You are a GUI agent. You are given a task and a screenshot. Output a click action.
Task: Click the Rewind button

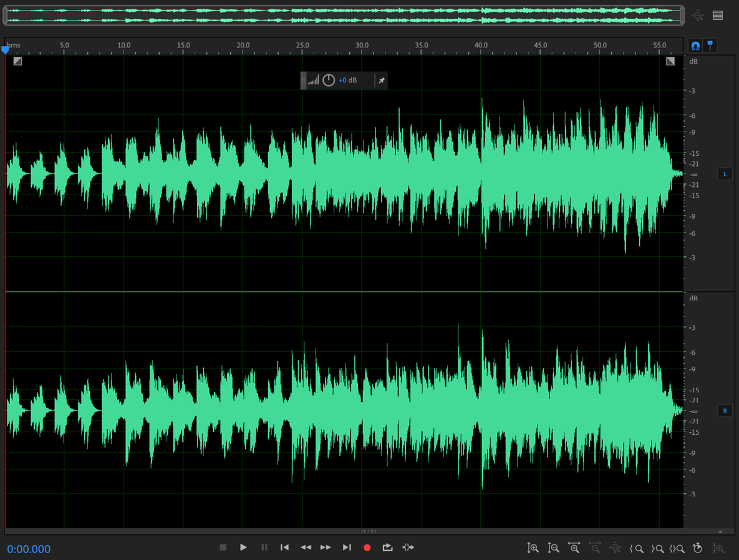point(306,548)
